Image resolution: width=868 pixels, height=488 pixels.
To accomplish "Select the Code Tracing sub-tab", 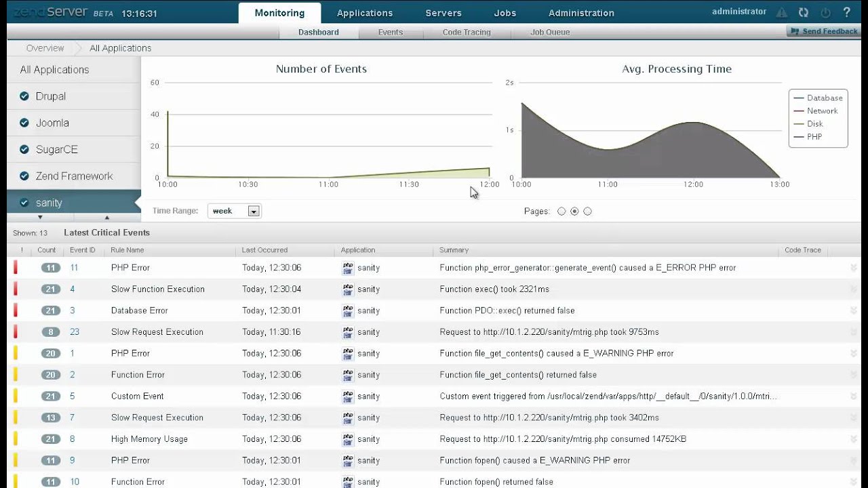I will 467,32.
